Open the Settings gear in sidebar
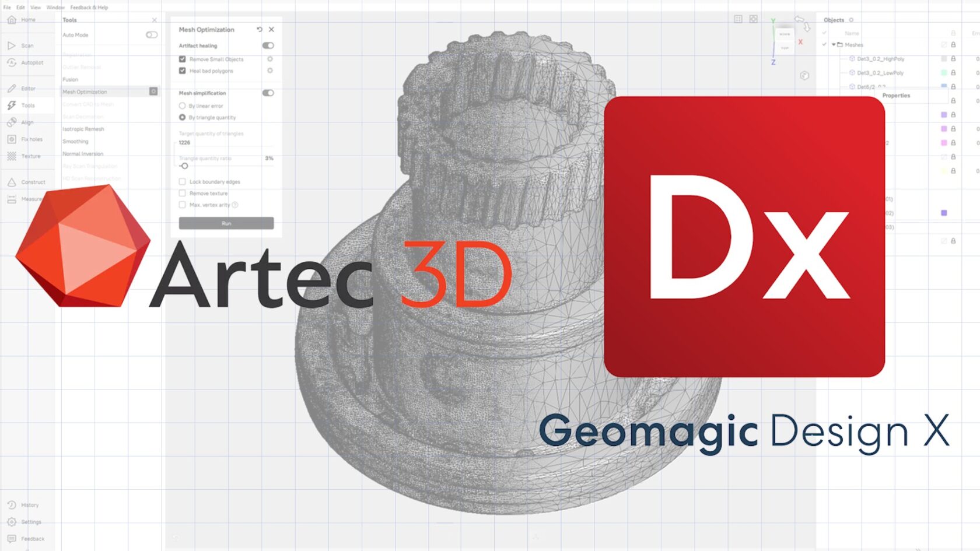The width and height of the screenshot is (980, 551). [12, 522]
